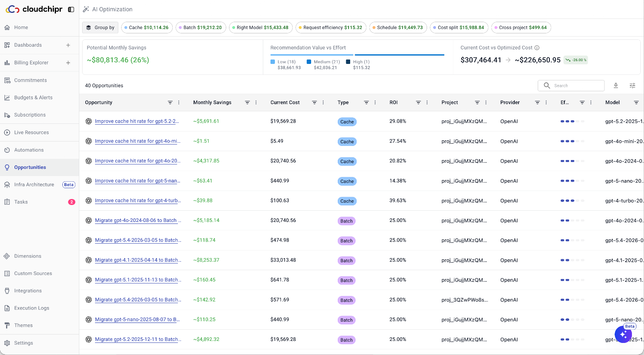This screenshot has width=644, height=355.
Task: Open Type column options menu
Action: (x=375, y=103)
